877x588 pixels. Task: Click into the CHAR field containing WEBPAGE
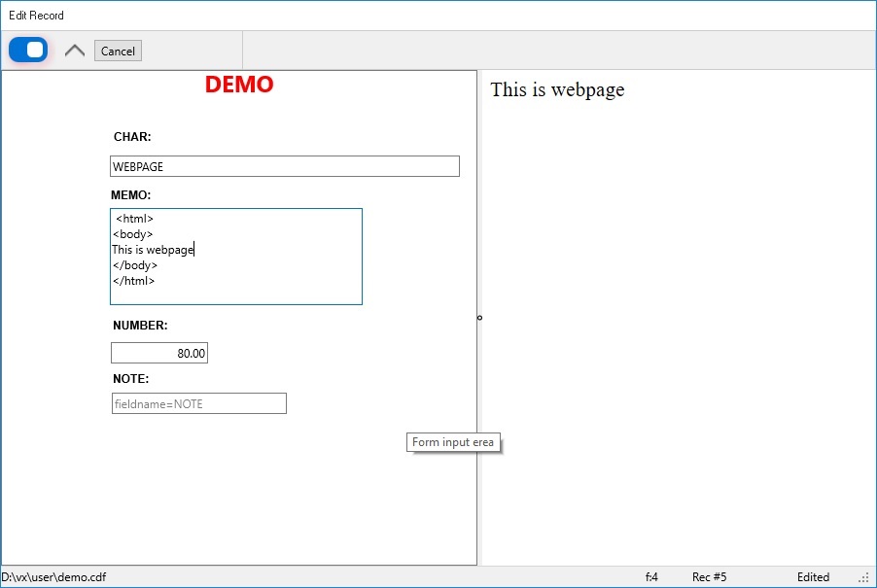[284, 166]
